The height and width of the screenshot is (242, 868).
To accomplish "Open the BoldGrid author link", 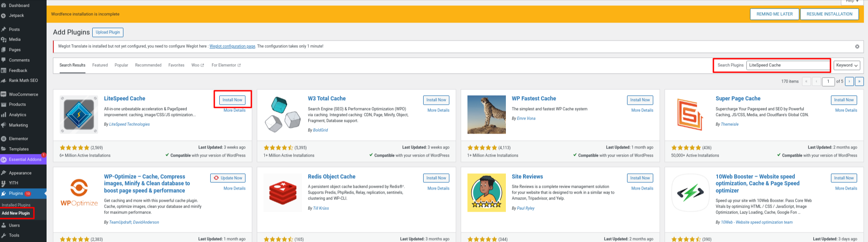I will click(x=321, y=130).
